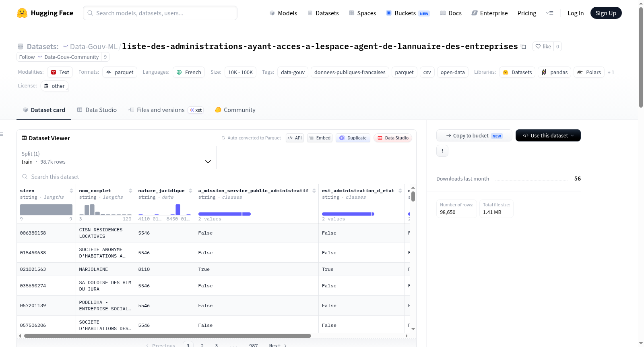The height and width of the screenshot is (347, 644).
Task: Select the Text modality tag
Action: tap(60, 72)
